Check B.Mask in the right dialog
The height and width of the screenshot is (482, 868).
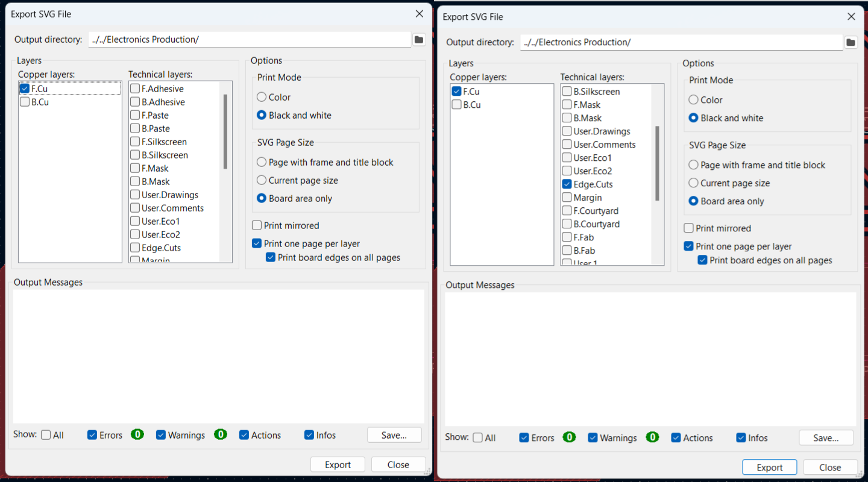tap(567, 118)
